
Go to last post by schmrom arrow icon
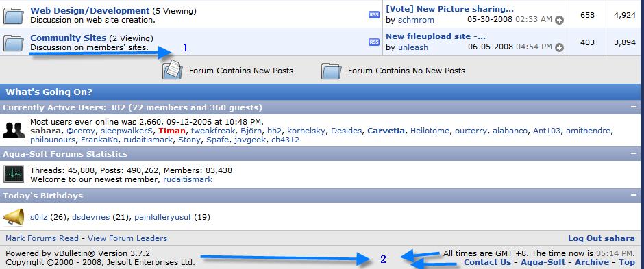(x=559, y=20)
